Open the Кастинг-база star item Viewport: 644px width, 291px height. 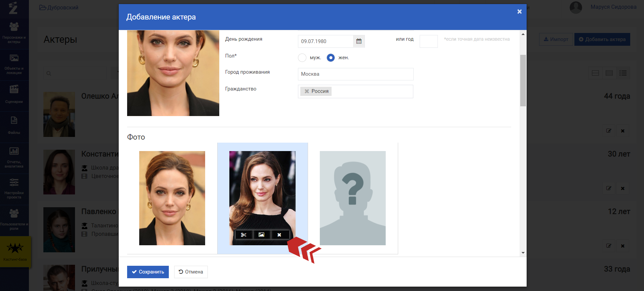[15, 252]
